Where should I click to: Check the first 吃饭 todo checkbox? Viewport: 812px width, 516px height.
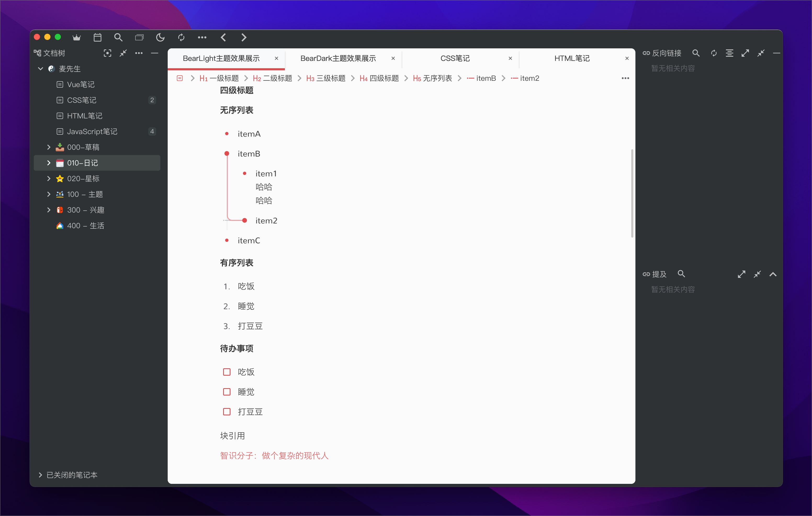point(227,372)
